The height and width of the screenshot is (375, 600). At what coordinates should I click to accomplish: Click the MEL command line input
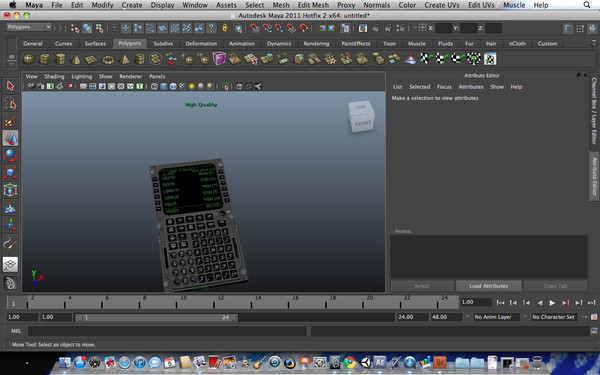[167, 331]
